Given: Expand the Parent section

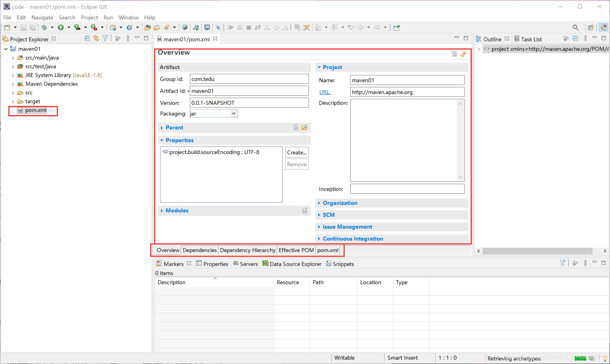Looking at the screenshot, I should tap(162, 128).
